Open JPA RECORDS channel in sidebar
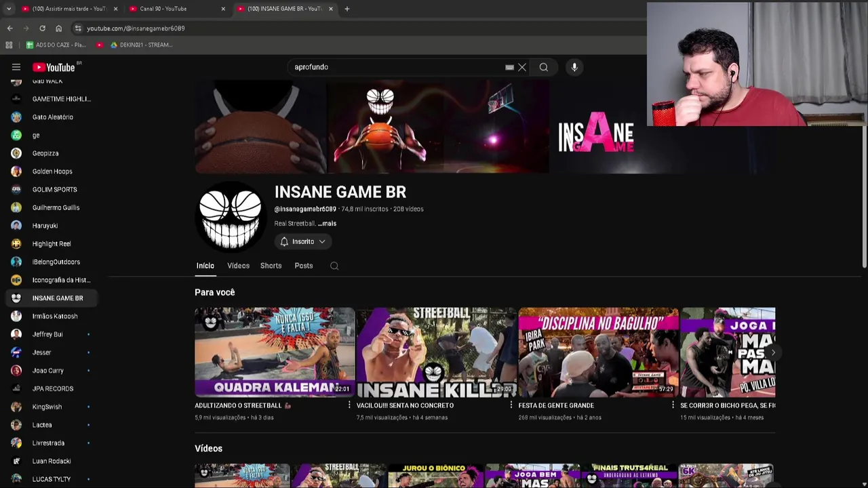 coord(52,389)
